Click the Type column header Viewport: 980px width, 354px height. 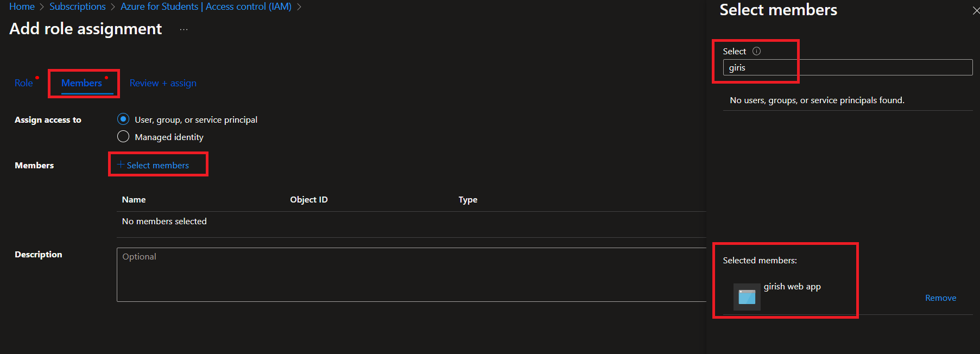467,200
